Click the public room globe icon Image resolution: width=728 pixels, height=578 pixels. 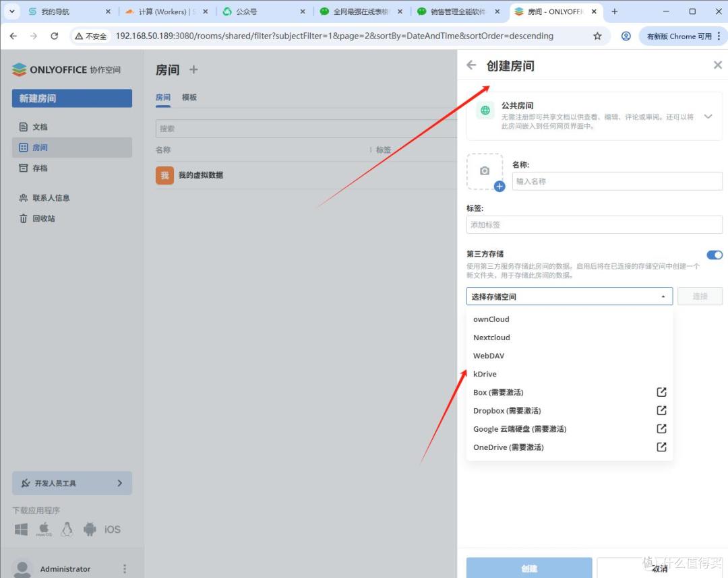click(x=485, y=110)
